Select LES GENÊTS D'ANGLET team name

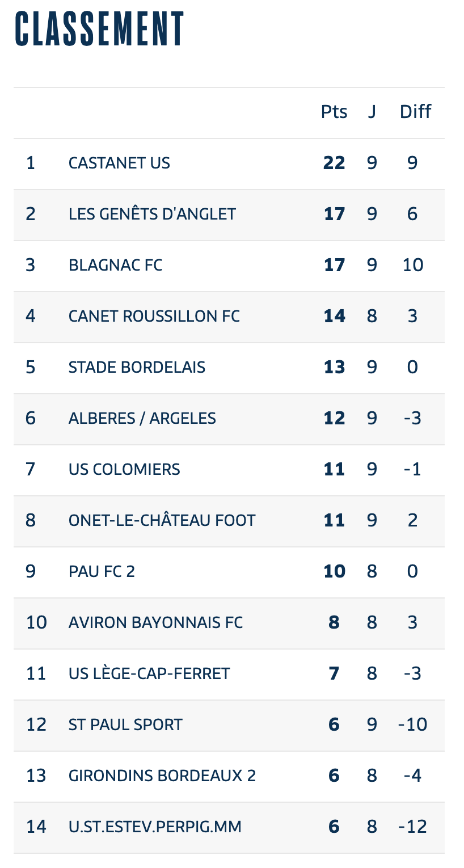click(152, 214)
